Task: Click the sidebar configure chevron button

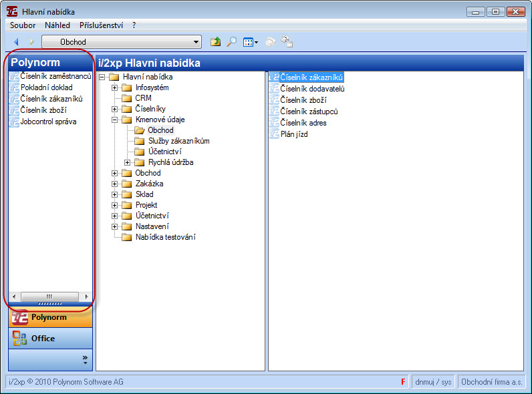Action: coord(85,360)
